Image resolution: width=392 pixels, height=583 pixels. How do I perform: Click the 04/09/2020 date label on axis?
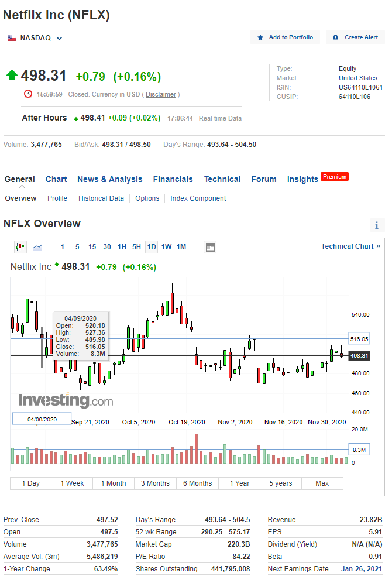coord(42,419)
